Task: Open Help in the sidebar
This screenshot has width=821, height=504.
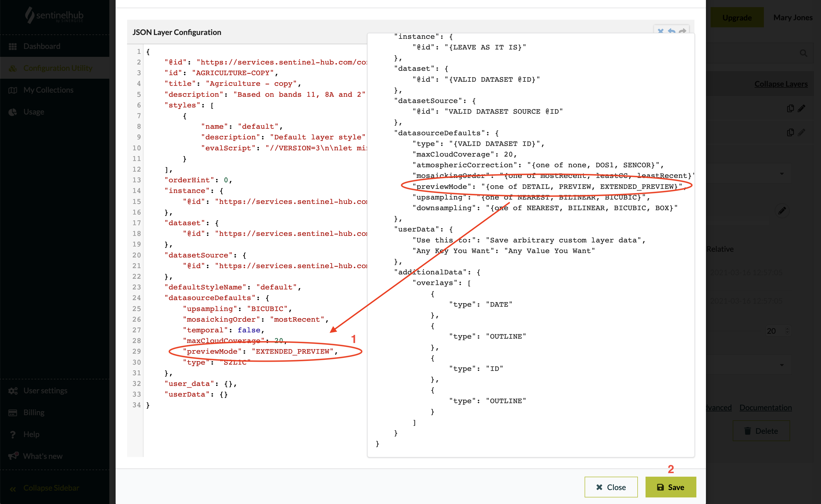Action: tap(55, 434)
